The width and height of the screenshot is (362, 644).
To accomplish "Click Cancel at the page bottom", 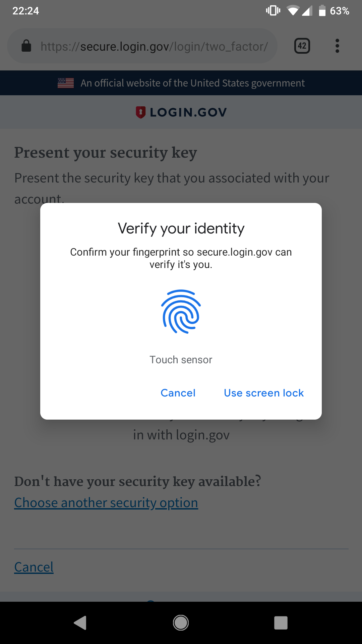I will pyautogui.click(x=34, y=567).
